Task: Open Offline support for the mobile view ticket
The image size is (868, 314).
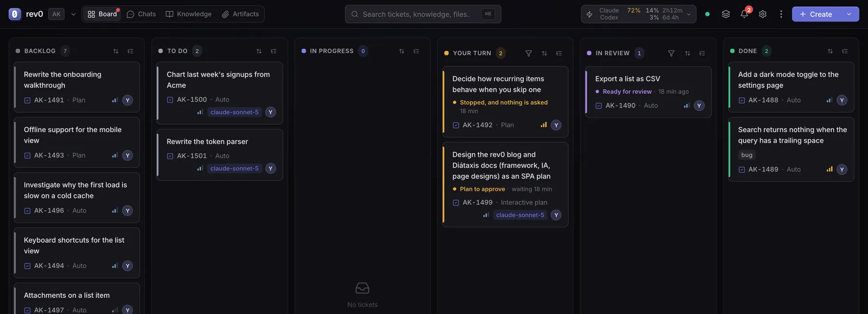Action: [77, 142]
